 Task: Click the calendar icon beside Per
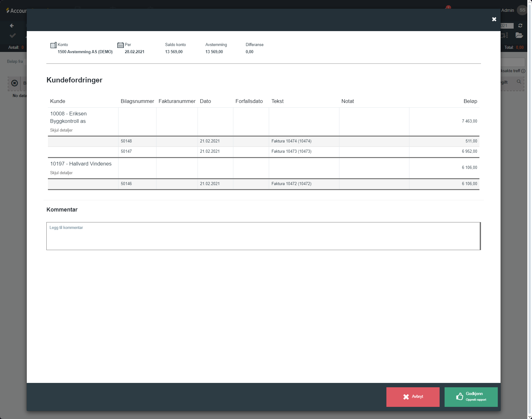click(x=120, y=45)
